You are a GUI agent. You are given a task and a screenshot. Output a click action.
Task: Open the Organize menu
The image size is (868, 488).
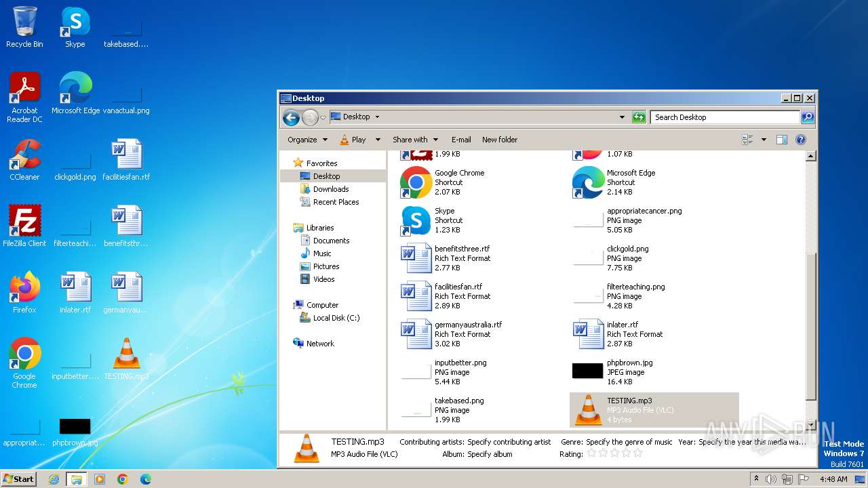(307, 140)
